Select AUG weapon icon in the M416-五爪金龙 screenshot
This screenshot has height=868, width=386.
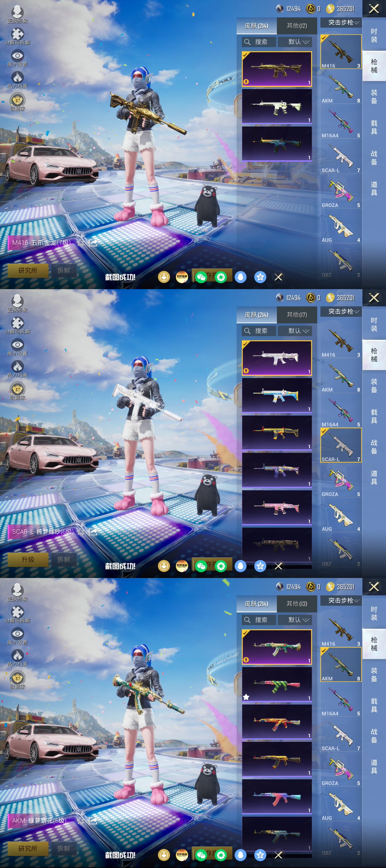click(341, 226)
